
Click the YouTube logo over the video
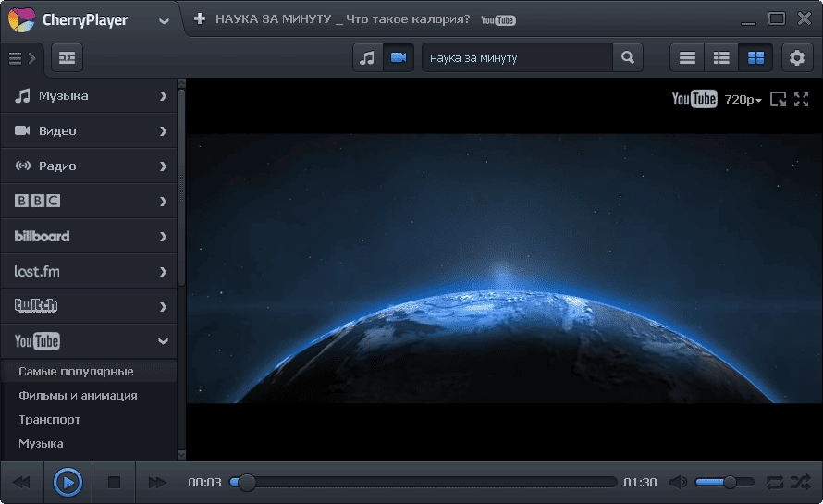694,99
